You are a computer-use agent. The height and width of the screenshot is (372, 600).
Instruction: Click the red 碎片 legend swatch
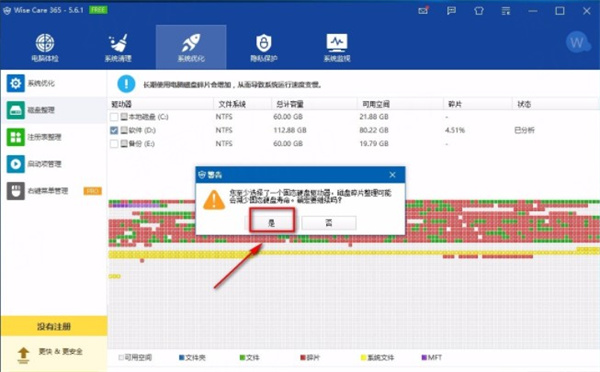point(303,357)
